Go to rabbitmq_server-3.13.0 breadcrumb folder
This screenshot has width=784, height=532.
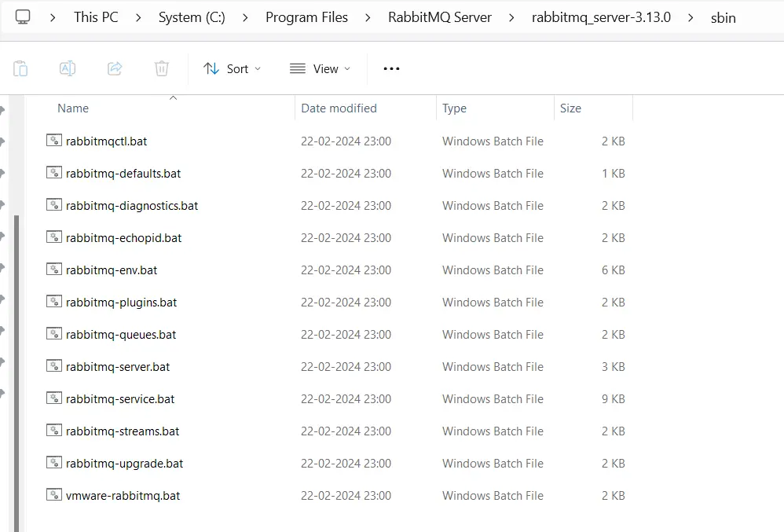(601, 17)
